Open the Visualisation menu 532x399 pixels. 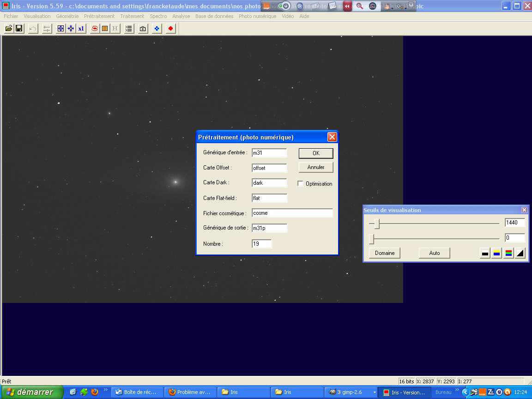37,16
